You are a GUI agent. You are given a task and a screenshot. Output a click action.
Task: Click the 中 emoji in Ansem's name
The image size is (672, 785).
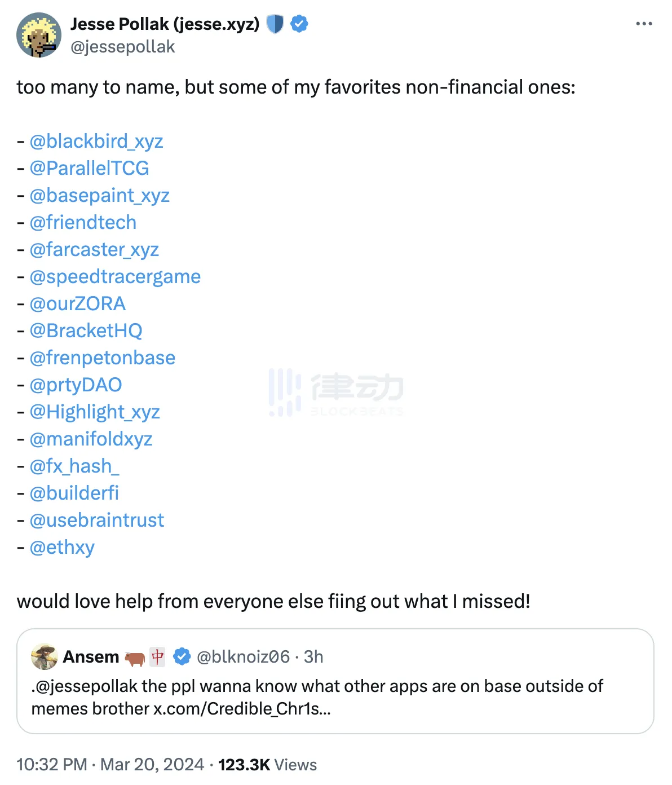pos(157,656)
